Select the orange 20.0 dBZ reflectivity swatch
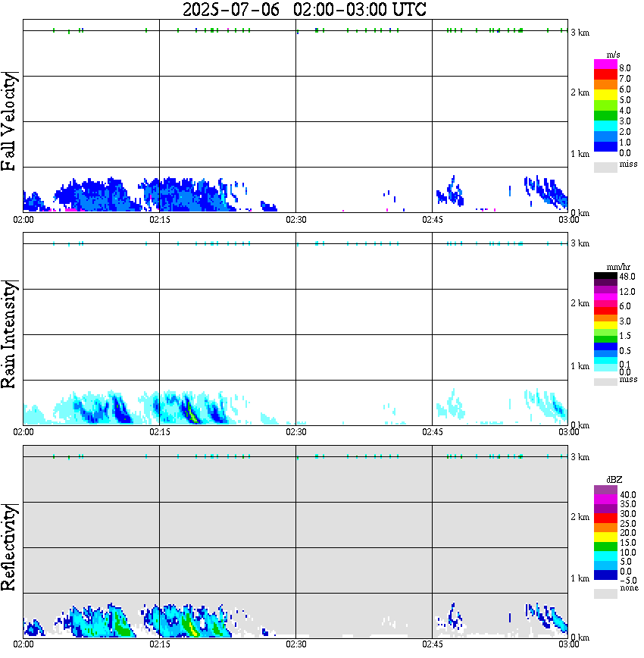The height and width of the screenshot is (658, 644). point(605,528)
